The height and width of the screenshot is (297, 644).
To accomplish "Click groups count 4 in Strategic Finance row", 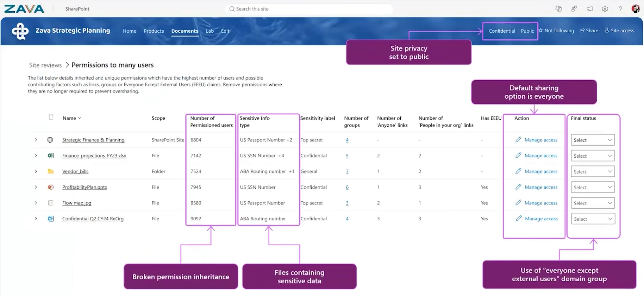I will pyautogui.click(x=347, y=140).
